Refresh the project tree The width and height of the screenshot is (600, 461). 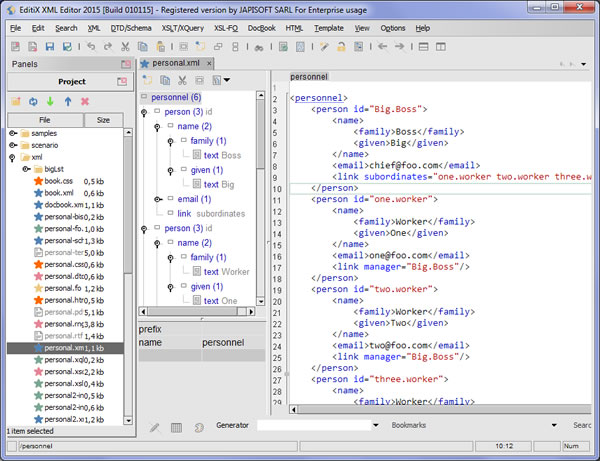pos(33,101)
